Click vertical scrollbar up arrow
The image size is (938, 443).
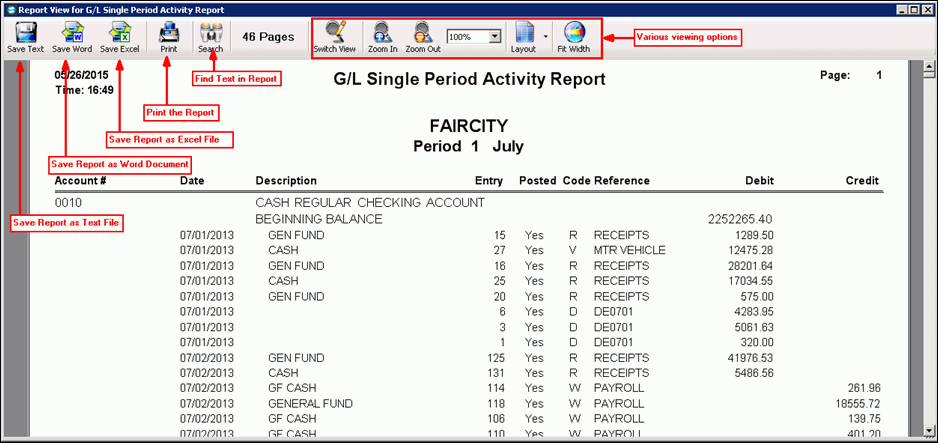pos(930,65)
